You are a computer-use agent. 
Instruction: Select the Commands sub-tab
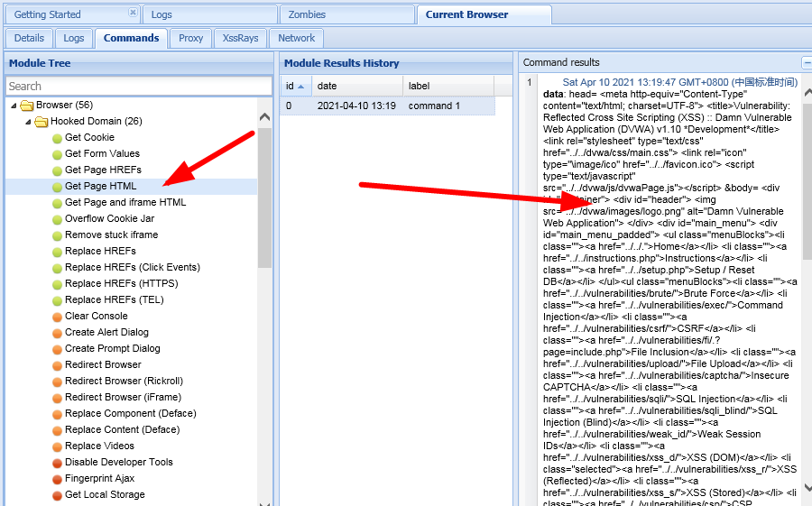point(131,38)
